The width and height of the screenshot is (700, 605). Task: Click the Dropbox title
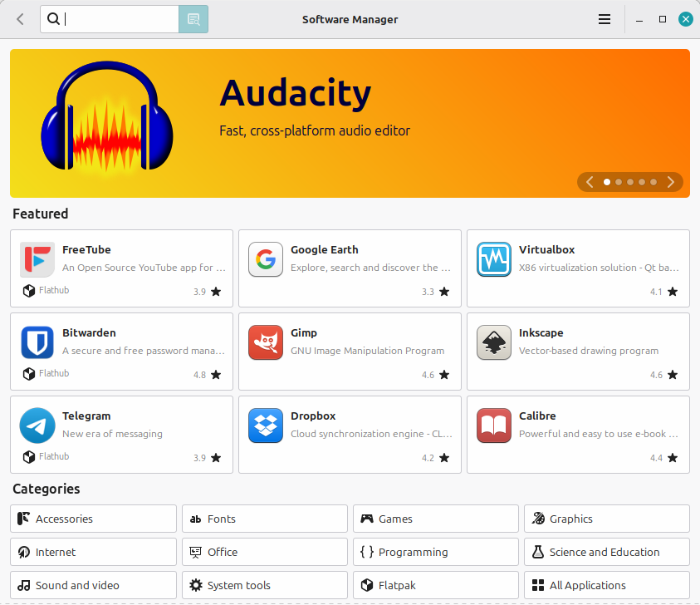click(313, 416)
